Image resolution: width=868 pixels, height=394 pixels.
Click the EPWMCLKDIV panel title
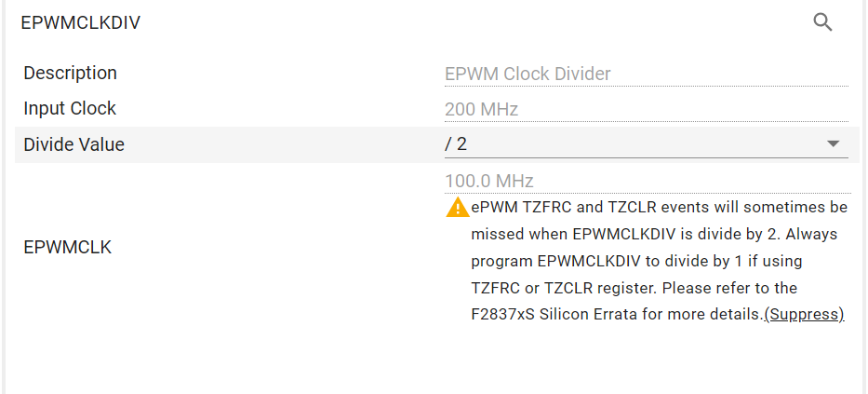[80, 22]
